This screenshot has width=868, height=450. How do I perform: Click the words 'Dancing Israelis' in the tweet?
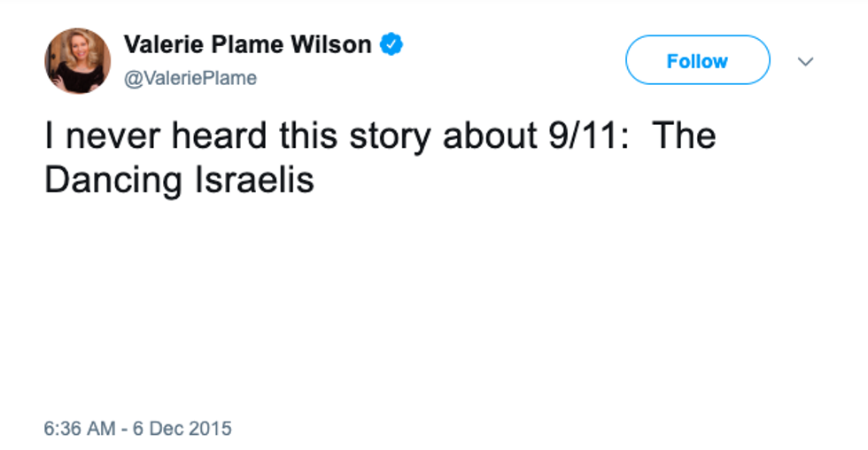point(179,181)
